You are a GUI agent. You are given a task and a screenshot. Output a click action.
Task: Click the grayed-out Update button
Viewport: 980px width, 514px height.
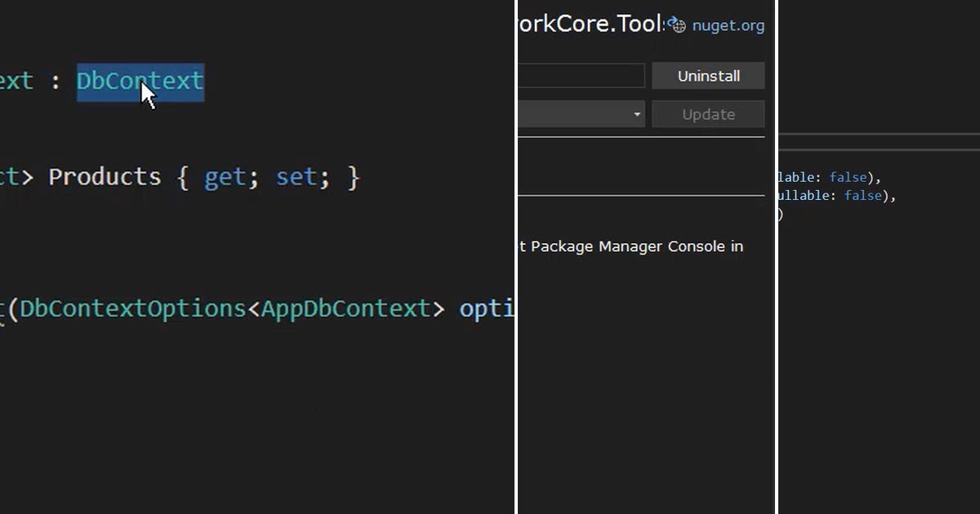708,113
